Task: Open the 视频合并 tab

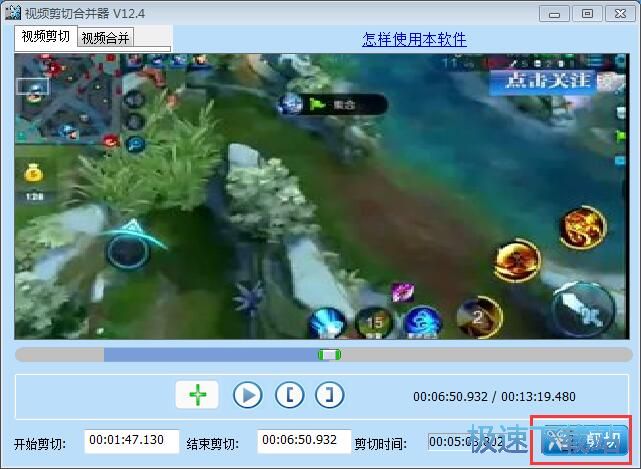Action: [105, 38]
